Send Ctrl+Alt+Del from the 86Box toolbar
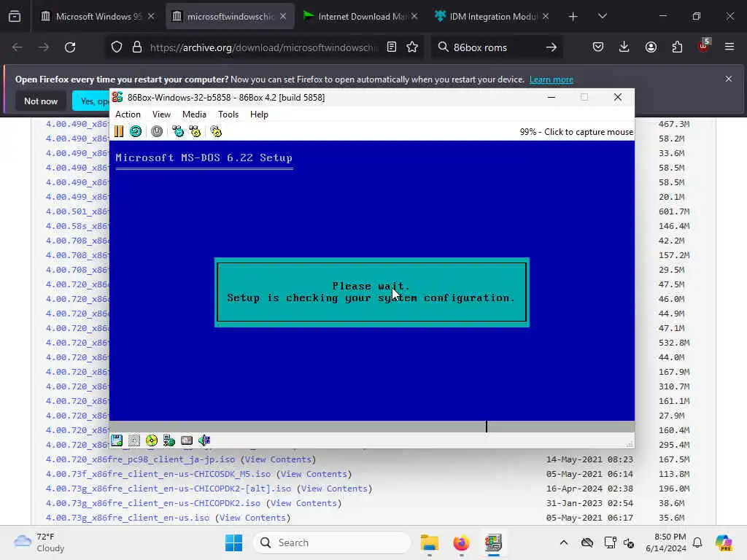 point(178,131)
